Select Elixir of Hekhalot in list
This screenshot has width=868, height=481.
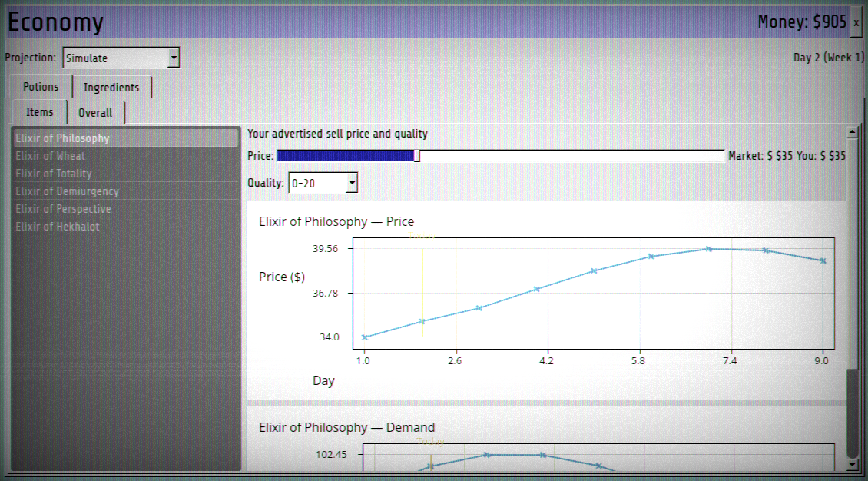coord(126,227)
